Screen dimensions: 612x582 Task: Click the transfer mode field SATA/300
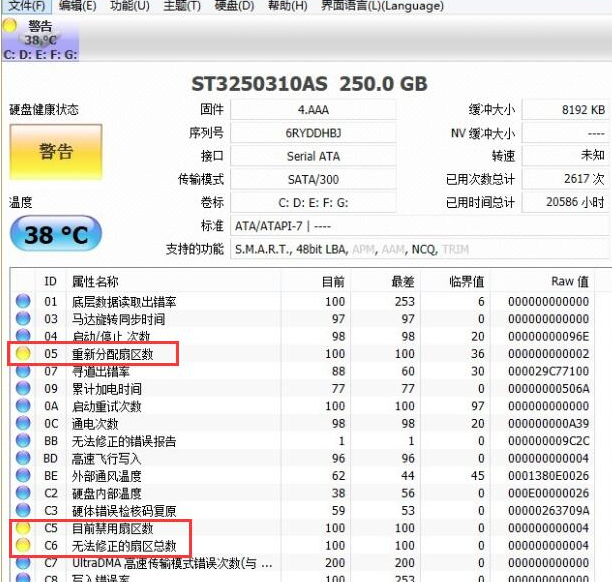[x=313, y=180]
